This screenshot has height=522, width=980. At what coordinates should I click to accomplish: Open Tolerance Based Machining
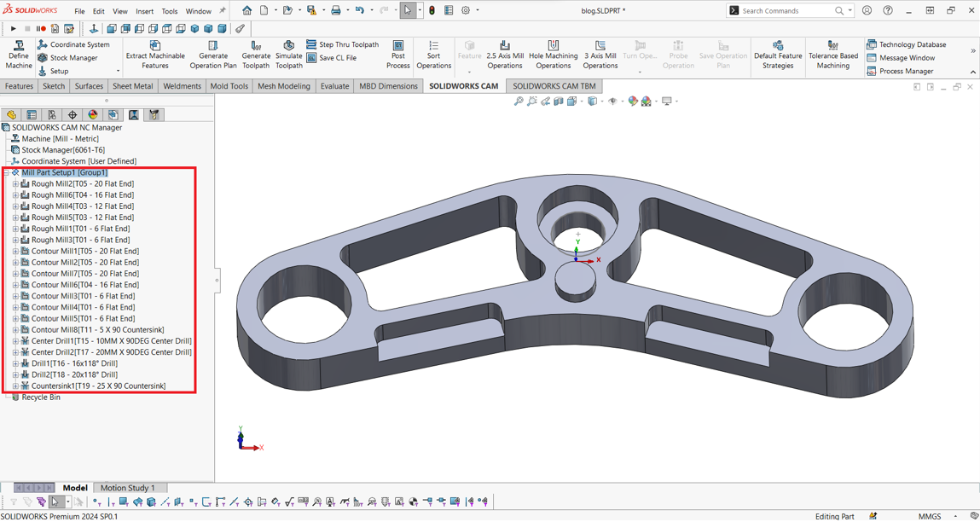pyautogui.click(x=832, y=46)
